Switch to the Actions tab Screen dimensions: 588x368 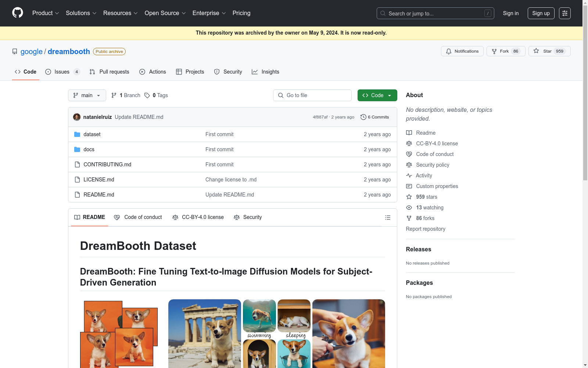(x=153, y=72)
